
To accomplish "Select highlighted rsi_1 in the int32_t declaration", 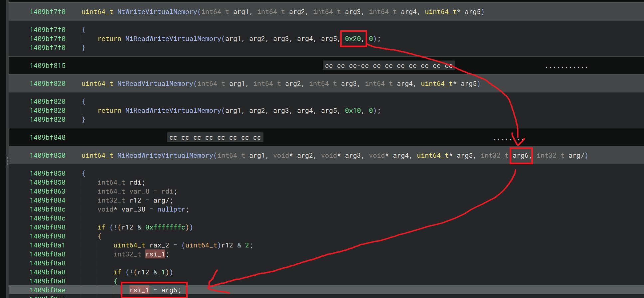I will coord(155,254).
